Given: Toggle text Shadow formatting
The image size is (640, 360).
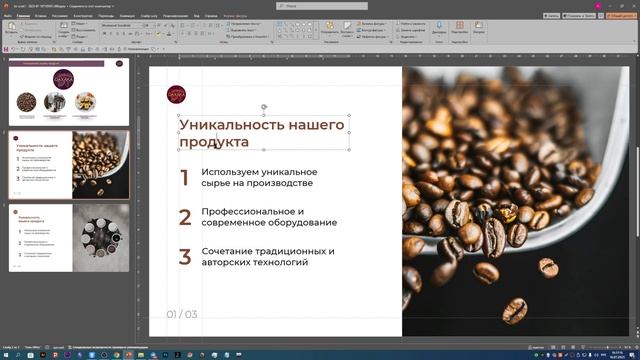Looking at the screenshot, I should [124, 33].
